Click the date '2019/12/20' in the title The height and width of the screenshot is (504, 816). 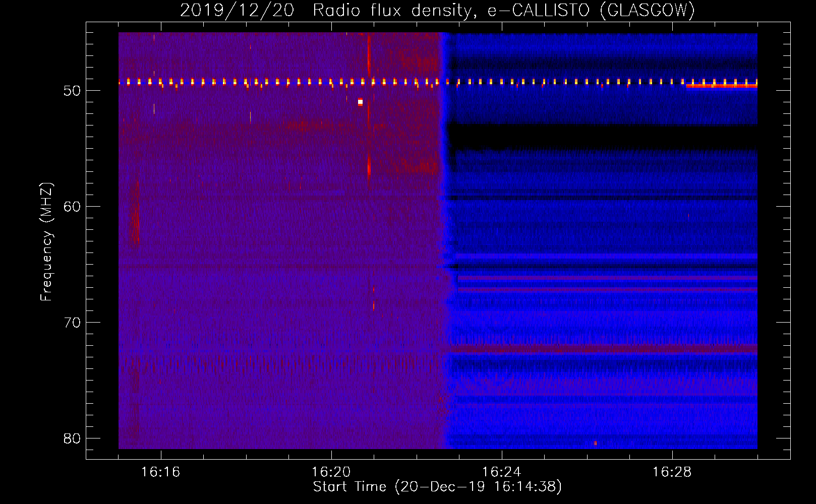(237, 11)
